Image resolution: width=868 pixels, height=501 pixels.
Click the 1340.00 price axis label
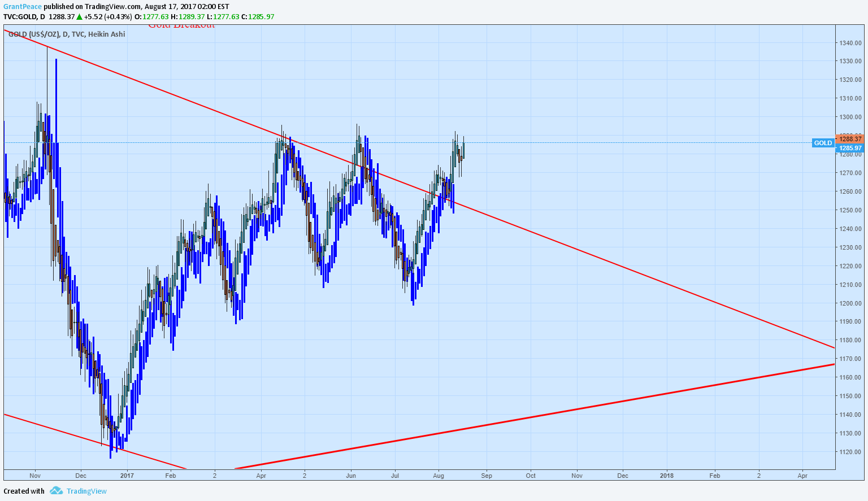coord(850,43)
